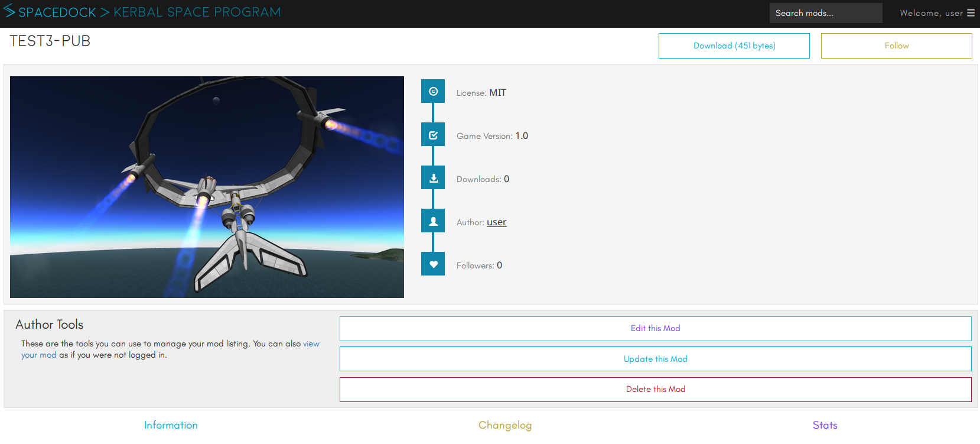Click the SpaceDock logo icon
The width and height of the screenshot is (980, 444).
tap(9, 10)
